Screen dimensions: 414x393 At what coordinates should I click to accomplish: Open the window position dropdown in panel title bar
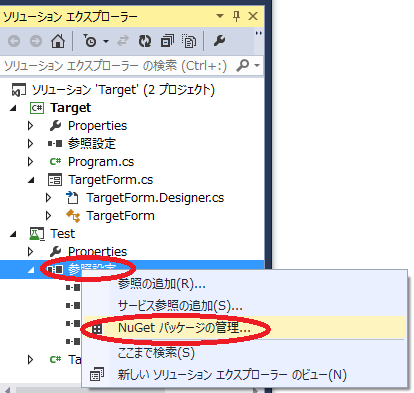pos(220,16)
